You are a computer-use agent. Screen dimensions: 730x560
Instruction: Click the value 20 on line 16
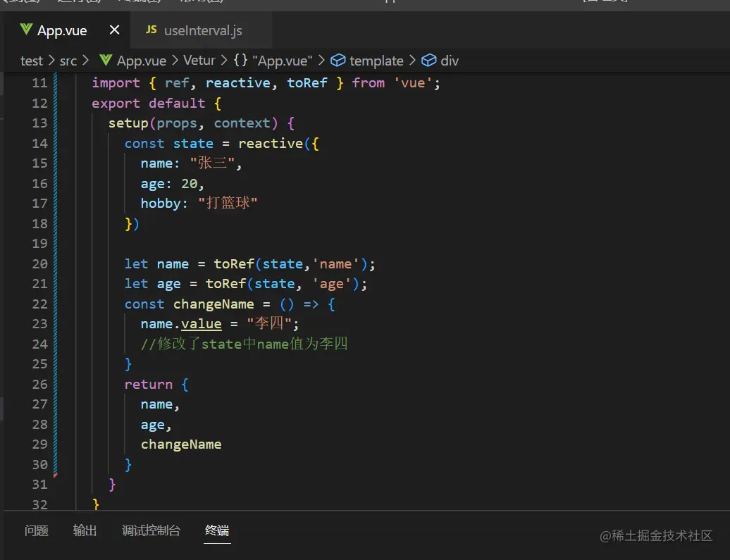[x=189, y=184]
